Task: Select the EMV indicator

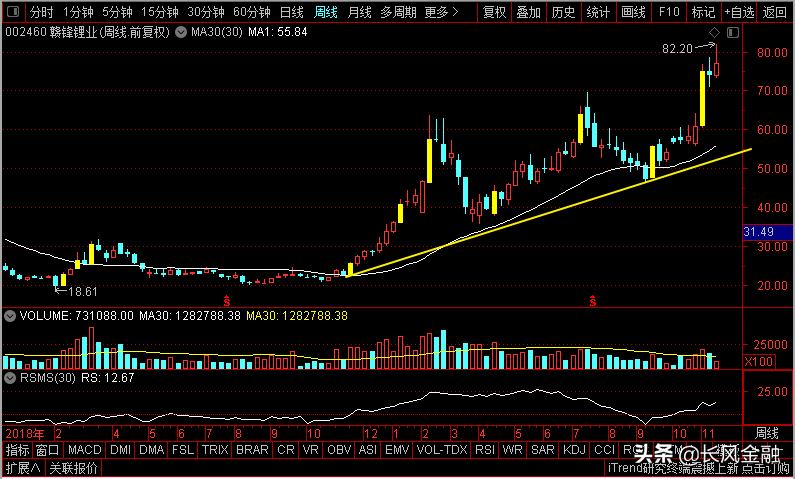Action: click(397, 450)
